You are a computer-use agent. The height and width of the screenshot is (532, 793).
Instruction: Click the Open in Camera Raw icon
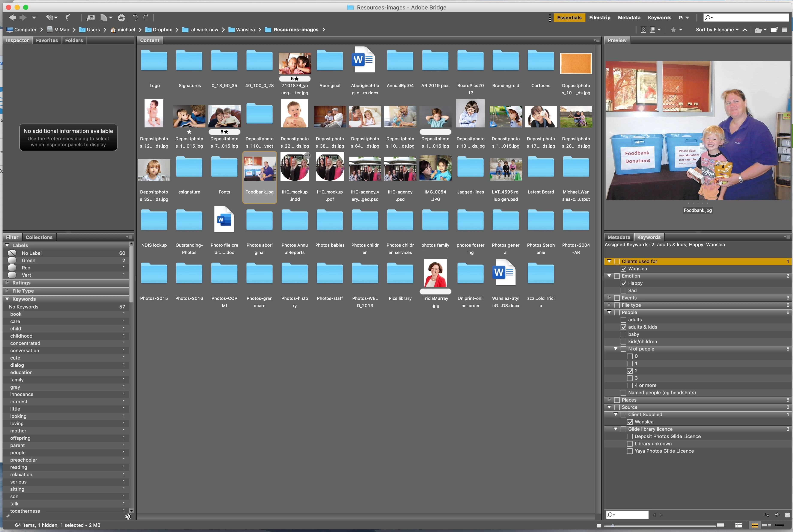[x=121, y=18]
